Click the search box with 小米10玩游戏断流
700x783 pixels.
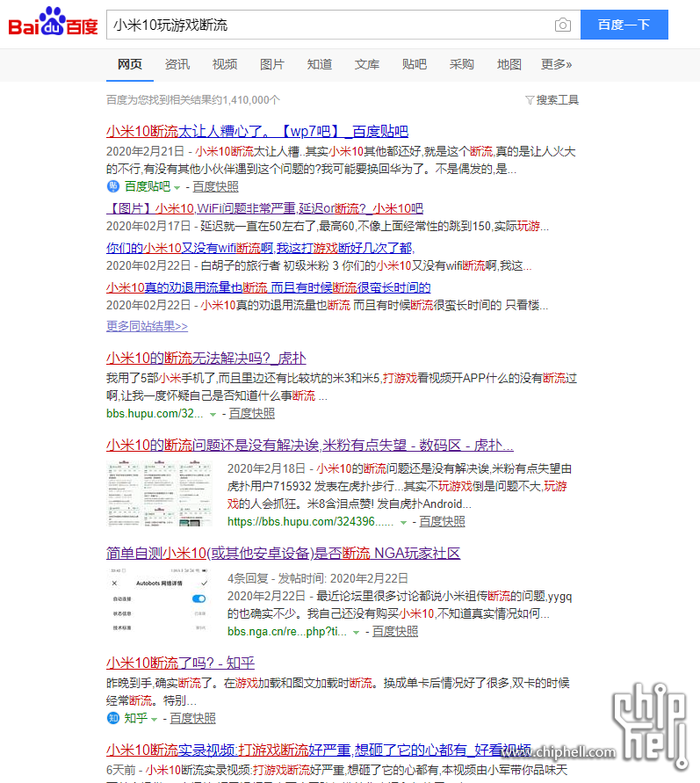(343, 25)
